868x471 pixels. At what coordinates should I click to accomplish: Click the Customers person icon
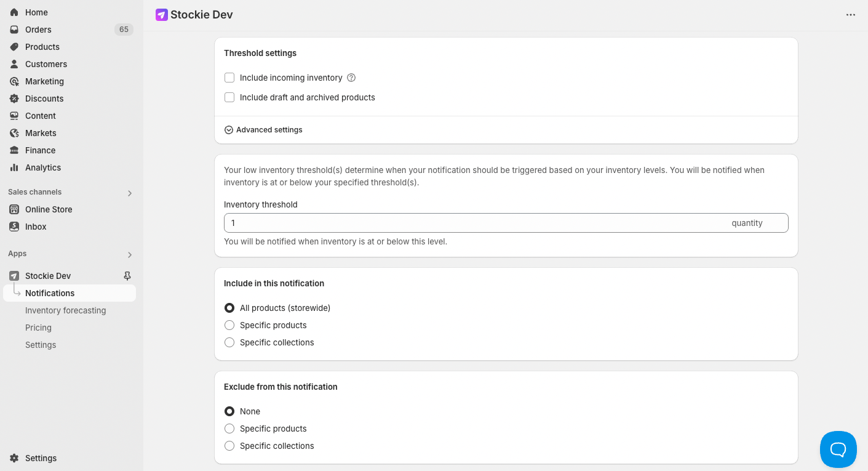[x=14, y=64]
